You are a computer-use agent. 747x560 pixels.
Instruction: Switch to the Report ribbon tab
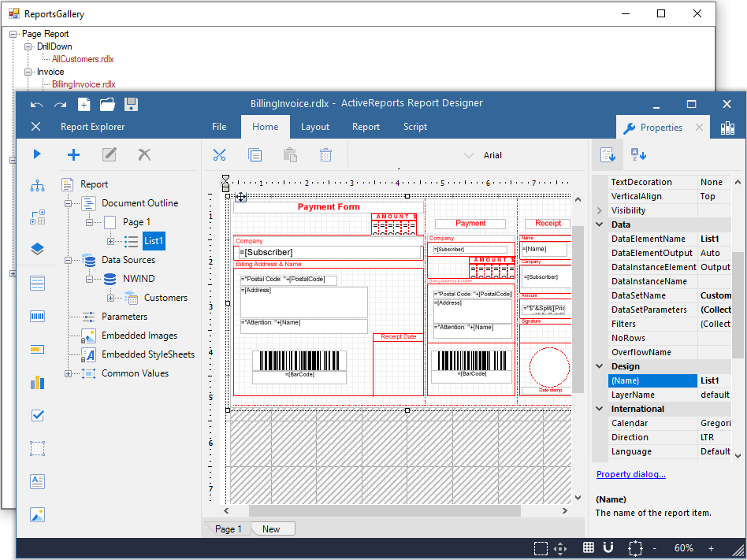[x=366, y=127]
